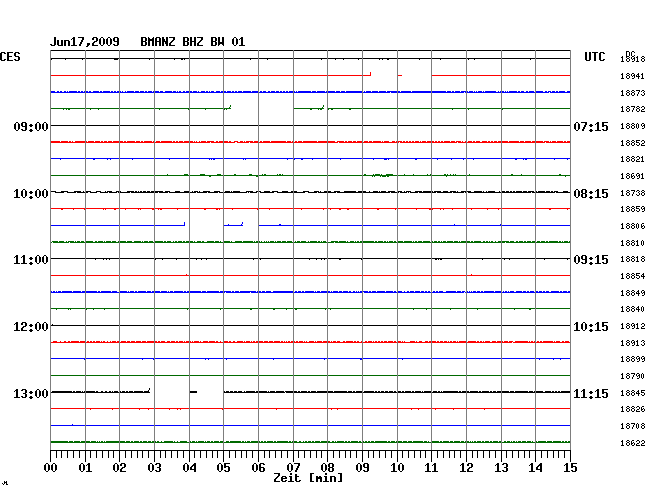The height and width of the screenshot is (494, 650).
Task: Click the date label 'Jun17,2009'
Action: pyautogui.click(x=85, y=42)
